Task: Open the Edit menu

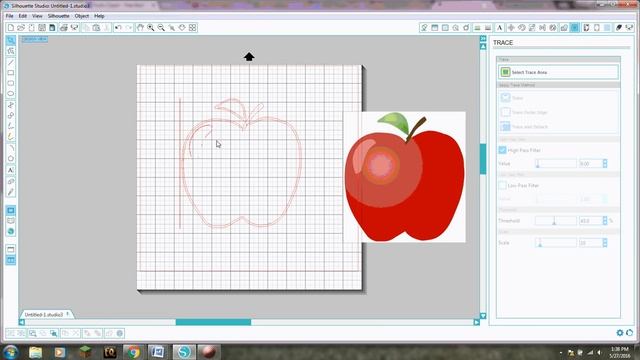Action: [x=22, y=16]
